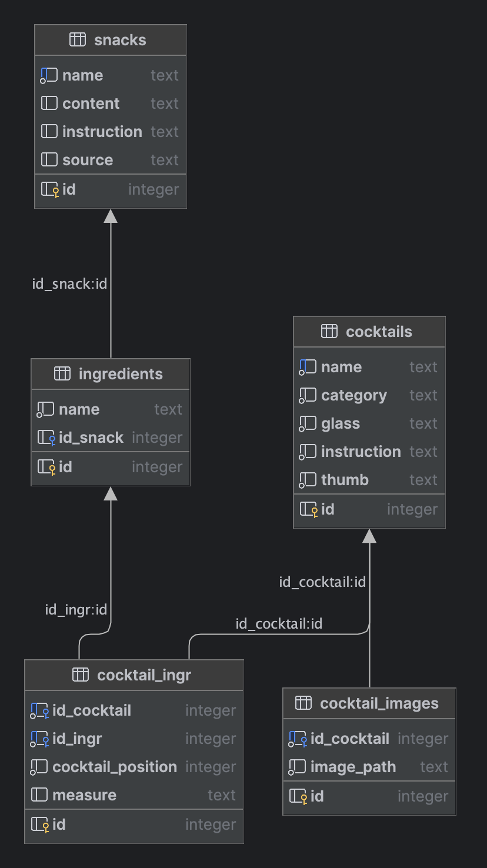Select the instruction column name in snacks table
The width and height of the screenshot is (487, 868).
tap(102, 132)
